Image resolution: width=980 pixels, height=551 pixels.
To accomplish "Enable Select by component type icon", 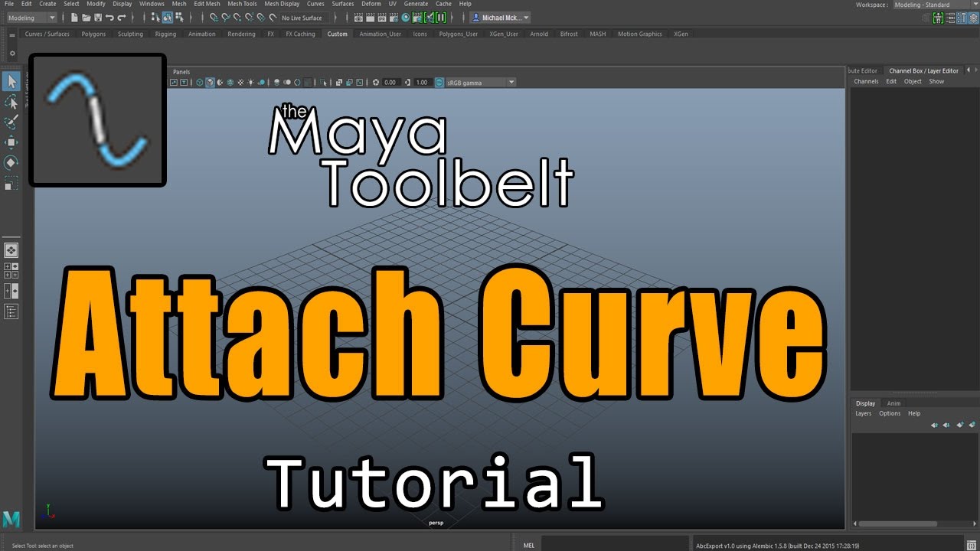I will [179, 18].
